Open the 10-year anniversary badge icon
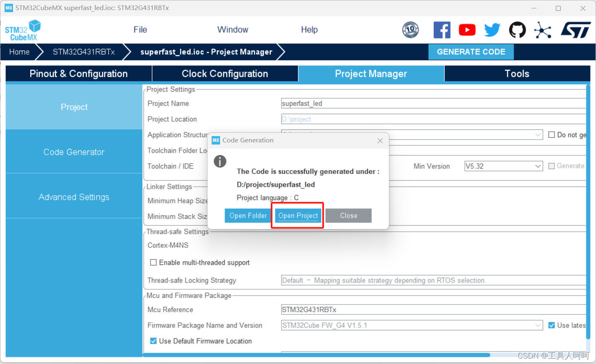The image size is (596, 364). pyautogui.click(x=410, y=30)
